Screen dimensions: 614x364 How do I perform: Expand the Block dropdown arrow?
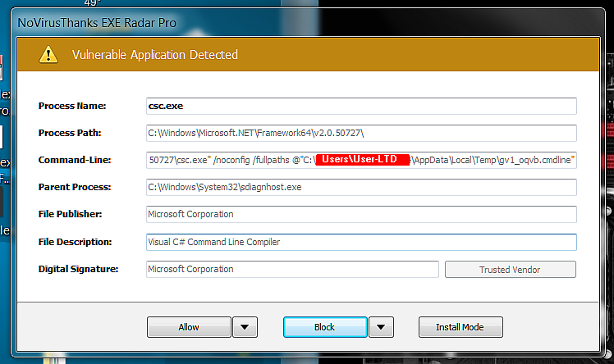point(381,327)
